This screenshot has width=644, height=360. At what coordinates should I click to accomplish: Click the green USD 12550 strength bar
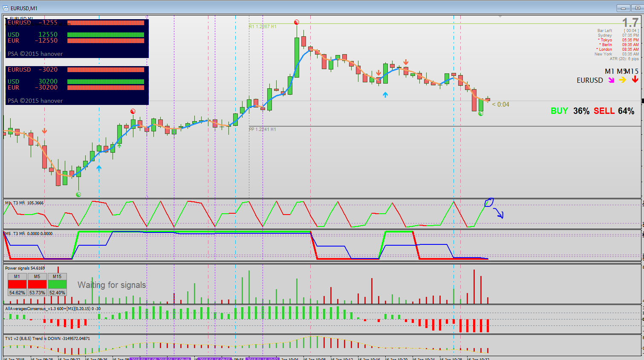pyautogui.click(x=106, y=35)
